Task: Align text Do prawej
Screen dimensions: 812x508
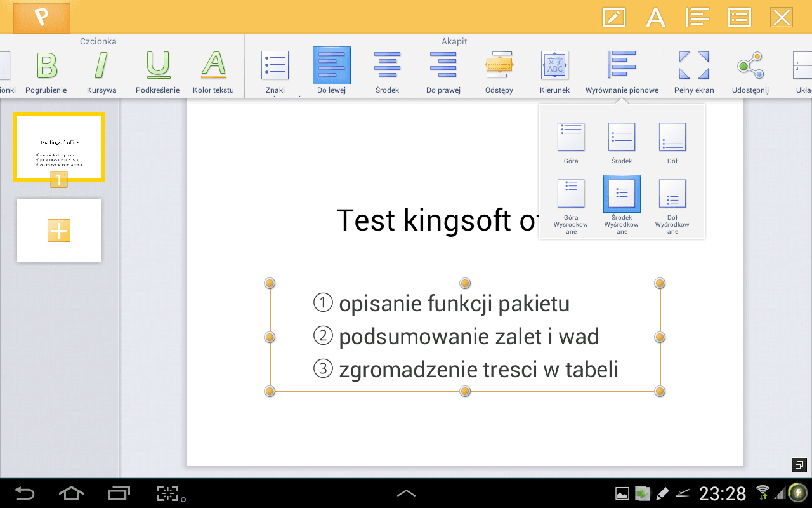Action: (443, 72)
